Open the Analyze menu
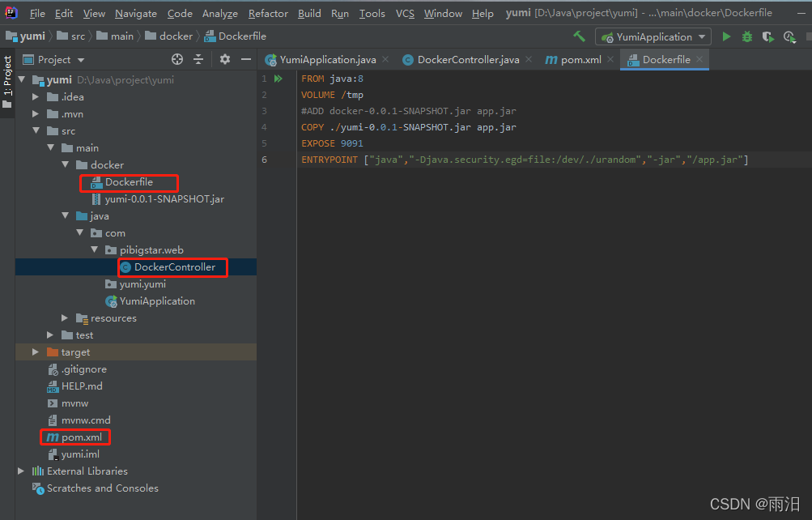Viewport: 812px width, 520px height. 219,14
